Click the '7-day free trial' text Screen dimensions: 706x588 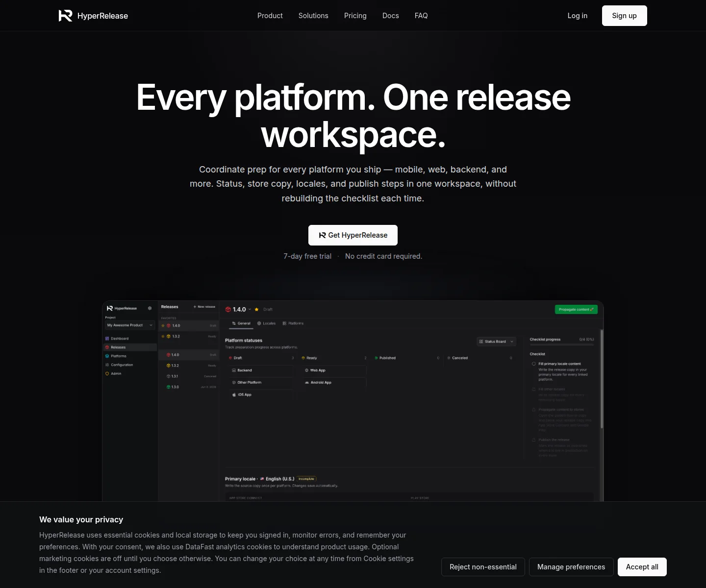(307, 256)
